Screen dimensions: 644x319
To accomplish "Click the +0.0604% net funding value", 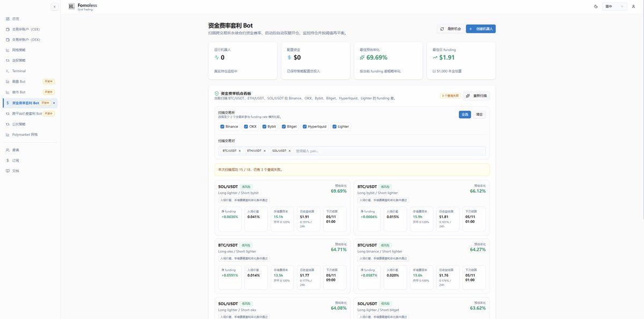I will 369,216.
